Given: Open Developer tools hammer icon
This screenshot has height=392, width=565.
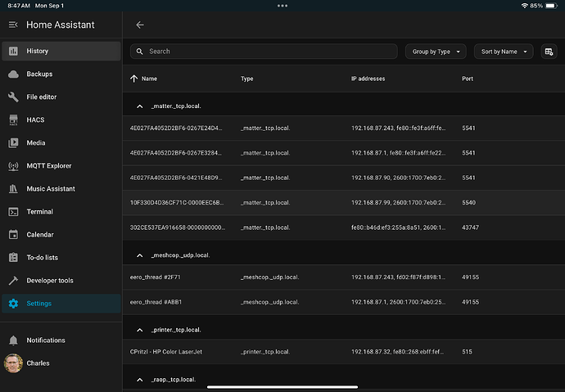Looking at the screenshot, I should point(13,281).
